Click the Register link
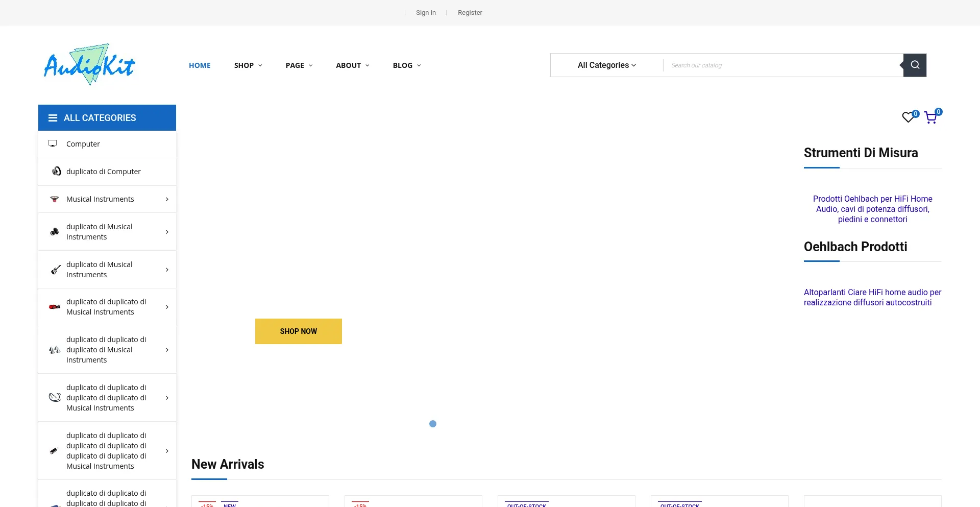Image resolution: width=980 pixels, height=507 pixels. 470,13
